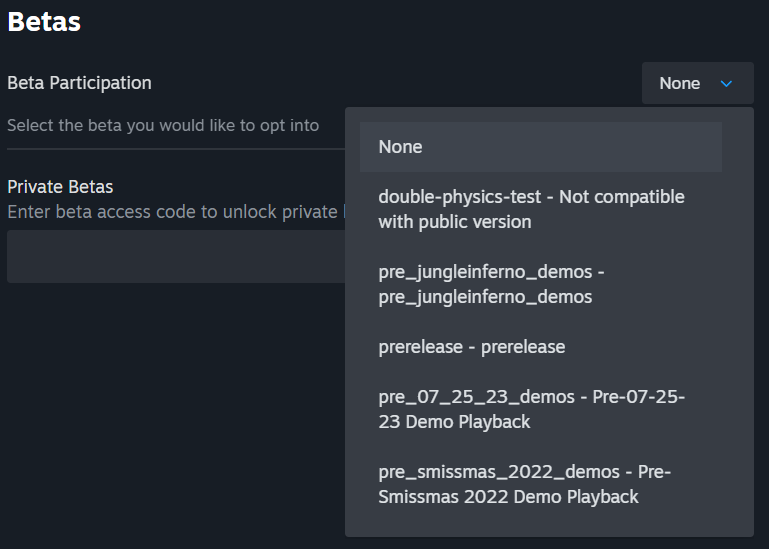The image size is (769, 549).
Task: Click the divider line under the beta description
Action: coord(175,149)
